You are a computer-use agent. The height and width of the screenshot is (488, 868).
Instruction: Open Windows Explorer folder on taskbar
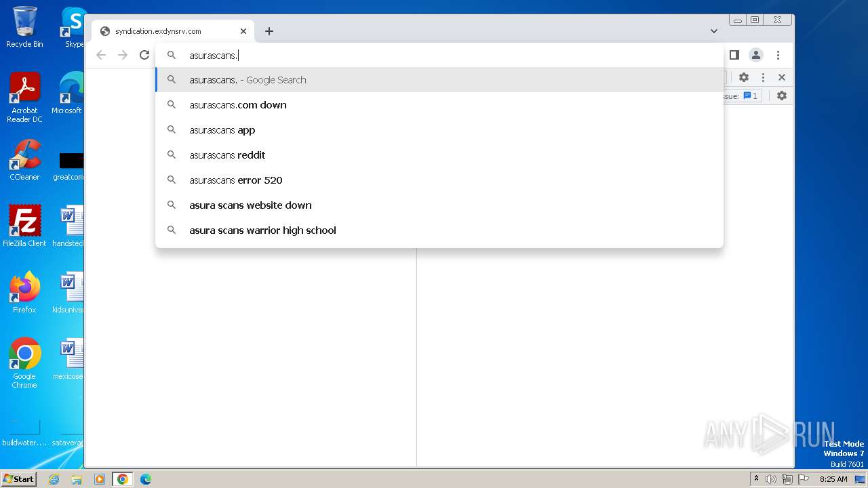(x=77, y=479)
